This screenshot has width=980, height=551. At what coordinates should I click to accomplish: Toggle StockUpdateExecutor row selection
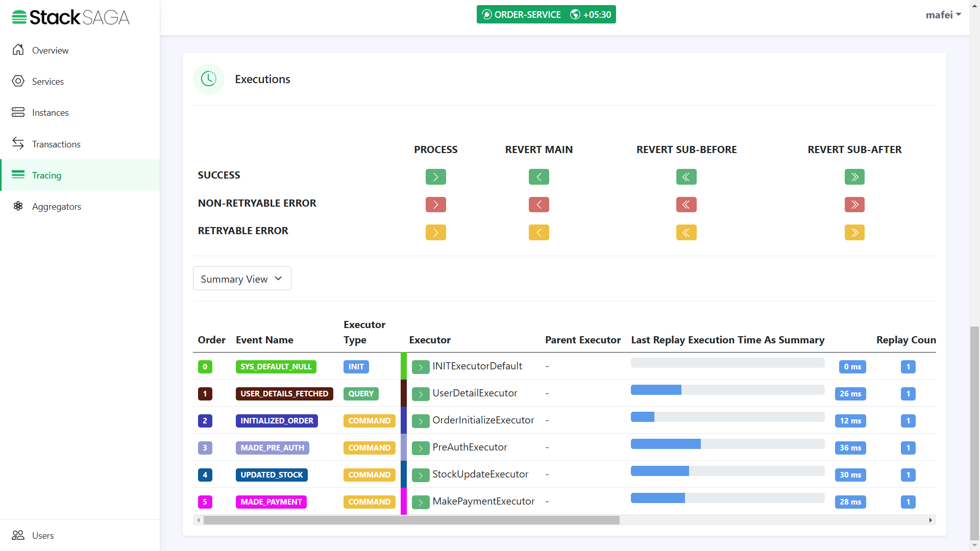point(205,474)
